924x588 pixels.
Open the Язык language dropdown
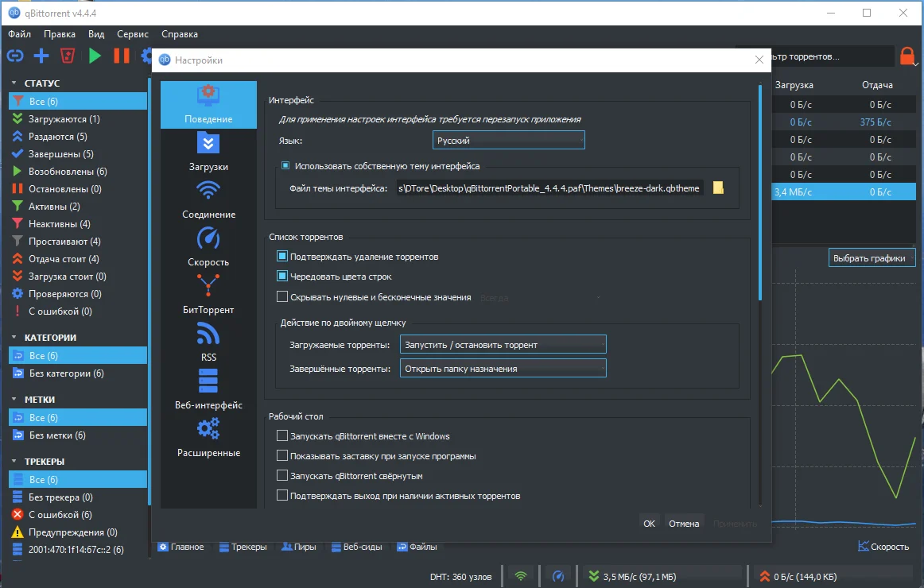click(x=509, y=140)
